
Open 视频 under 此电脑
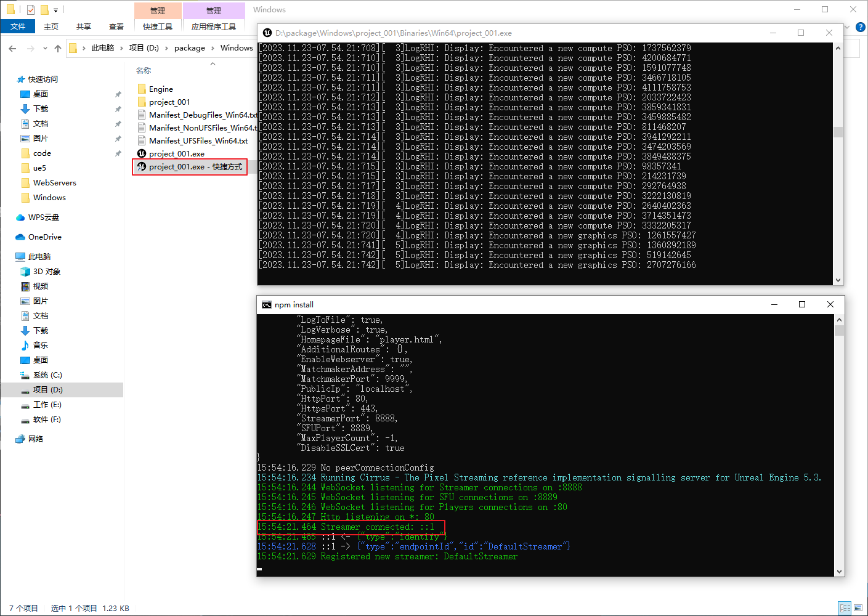point(41,286)
